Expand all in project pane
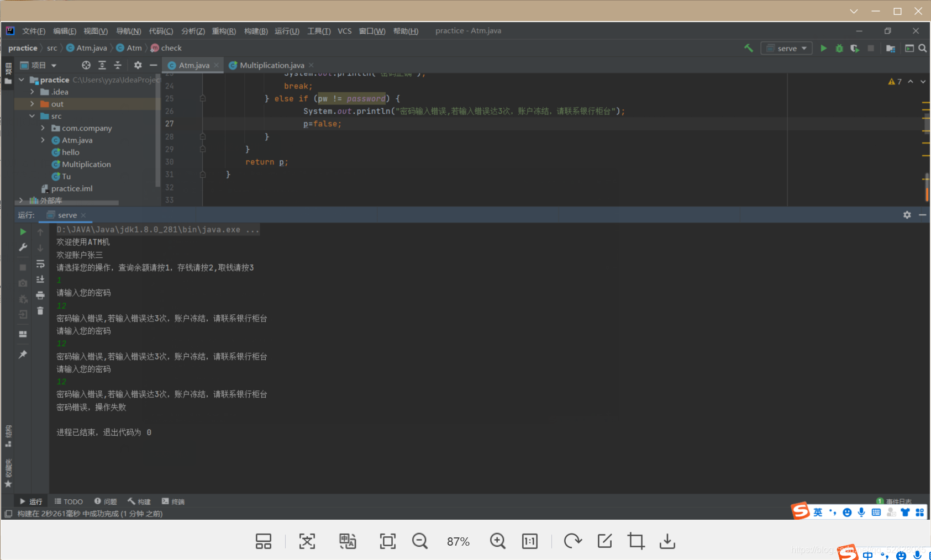 pyautogui.click(x=102, y=65)
